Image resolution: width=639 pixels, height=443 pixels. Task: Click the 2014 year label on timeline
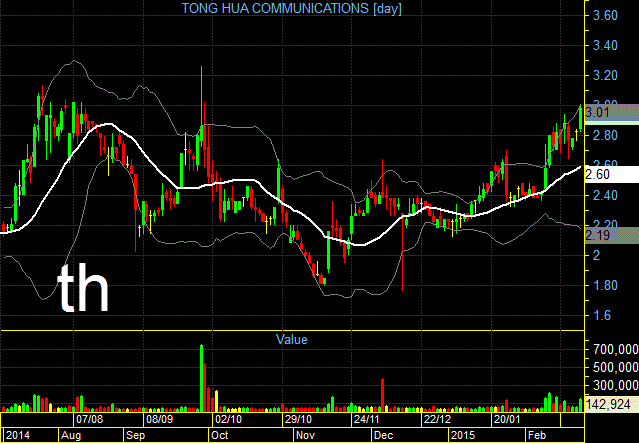18,435
